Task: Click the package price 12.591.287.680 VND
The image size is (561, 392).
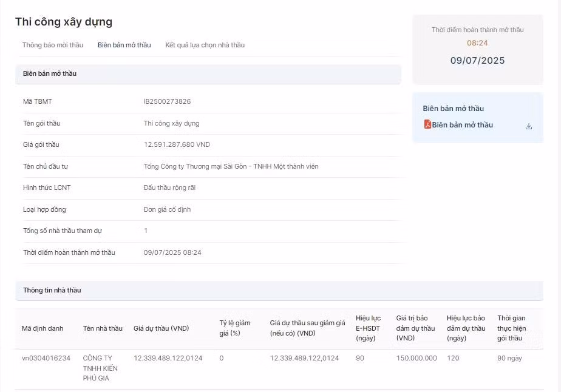Action: [177, 144]
